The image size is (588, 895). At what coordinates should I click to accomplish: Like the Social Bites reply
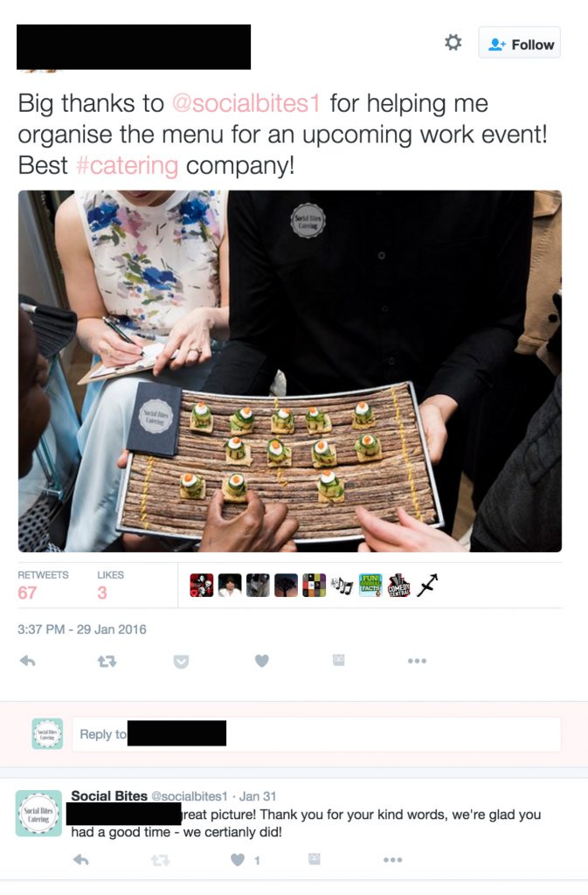point(238,860)
